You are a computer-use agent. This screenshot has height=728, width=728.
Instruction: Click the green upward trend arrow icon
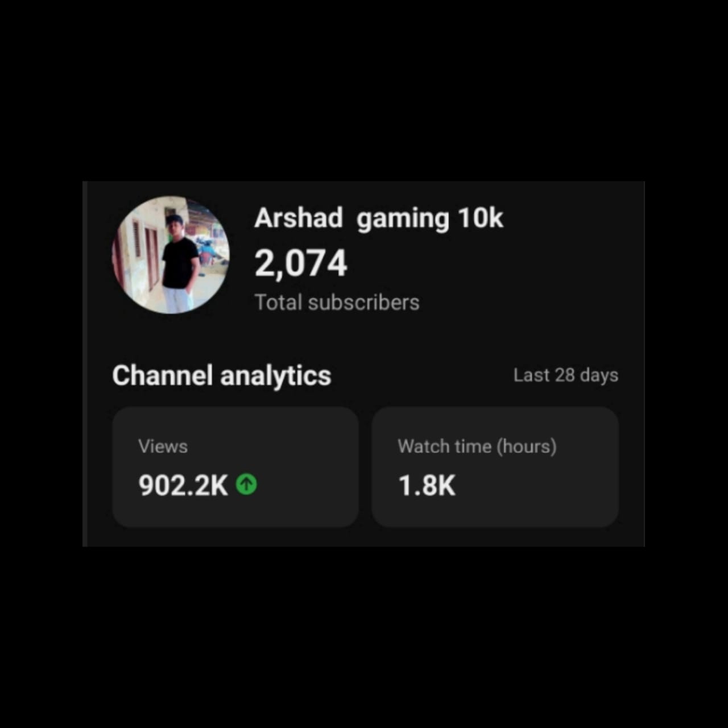pyautogui.click(x=246, y=485)
